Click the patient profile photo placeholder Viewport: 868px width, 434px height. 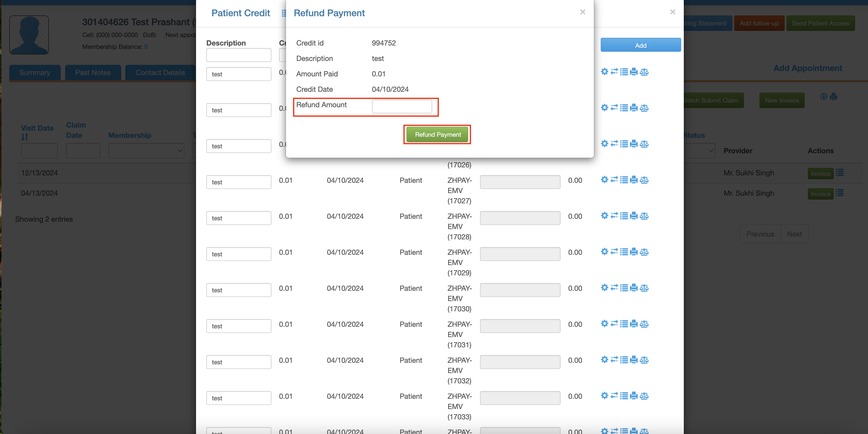click(29, 35)
